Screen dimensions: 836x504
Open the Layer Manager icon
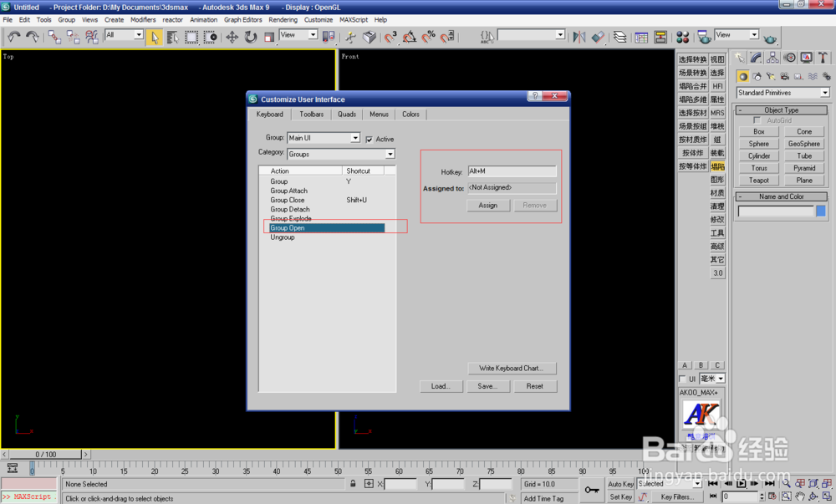pos(619,37)
